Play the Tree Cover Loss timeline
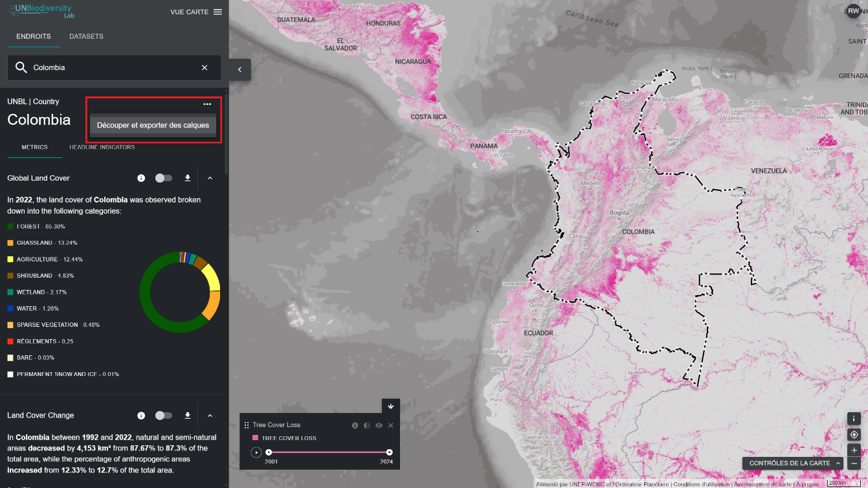 click(256, 452)
